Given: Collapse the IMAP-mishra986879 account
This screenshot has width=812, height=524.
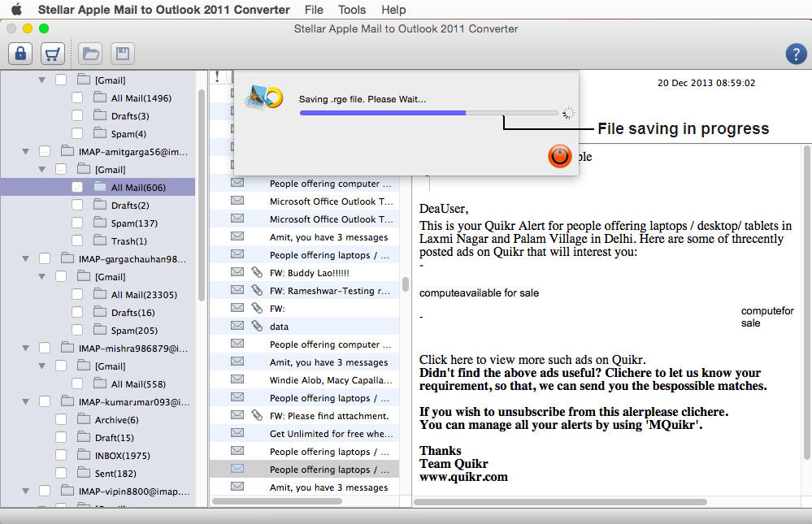Looking at the screenshot, I should pos(25,348).
